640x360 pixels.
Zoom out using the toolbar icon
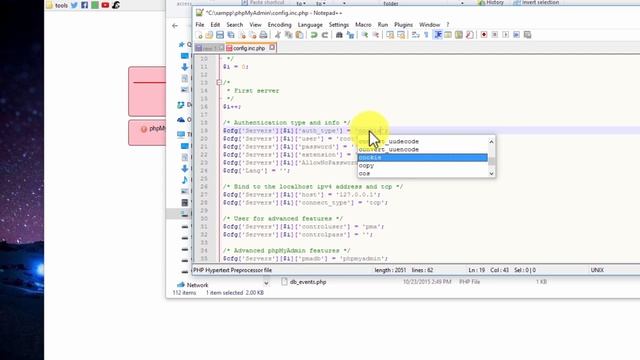pos(376,35)
